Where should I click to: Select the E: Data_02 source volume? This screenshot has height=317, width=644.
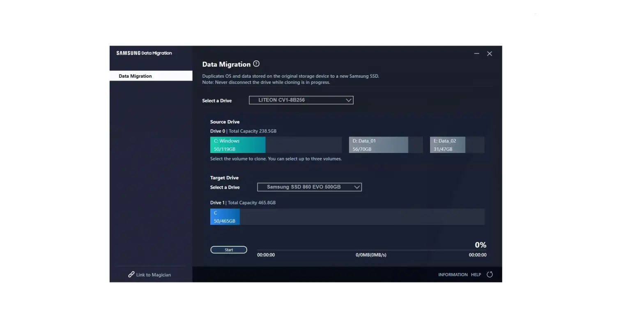(457, 145)
